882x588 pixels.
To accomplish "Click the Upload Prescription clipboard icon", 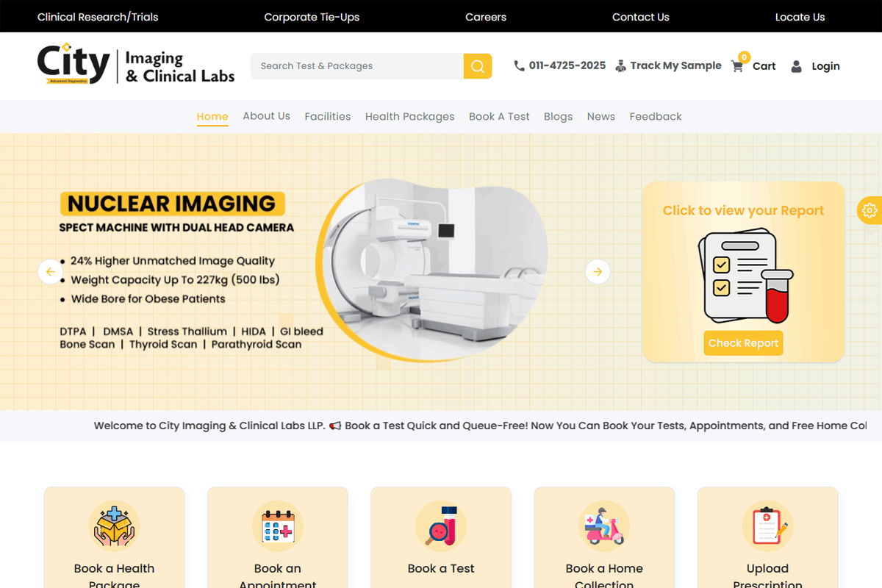I will point(767,526).
